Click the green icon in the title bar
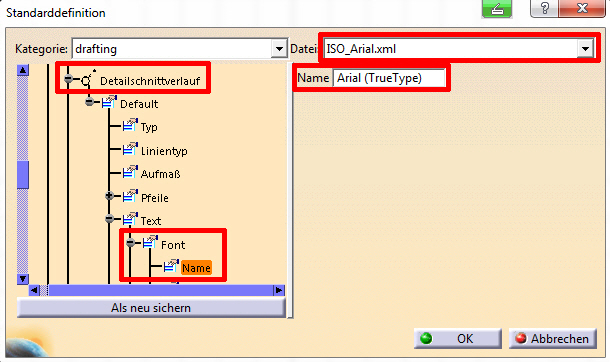This screenshot has height=362, width=610. pos(497,9)
